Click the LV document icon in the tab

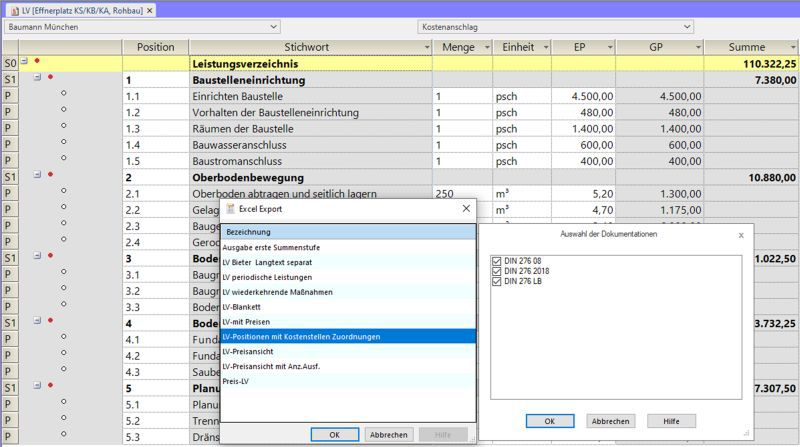13,9
